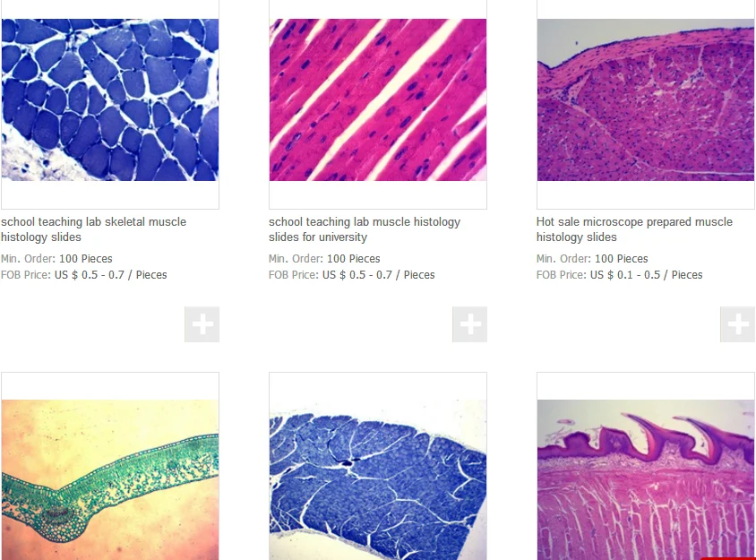Click plus icon under skeletal muscle slides

tap(202, 324)
